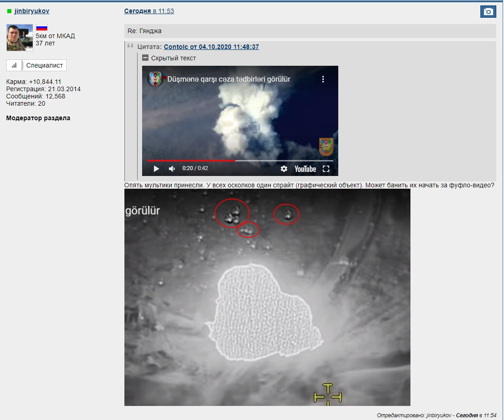Follow the quoted 'Contolc от 04.10.2020' link
This screenshot has height=420, width=504.
click(x=211, y=47)
